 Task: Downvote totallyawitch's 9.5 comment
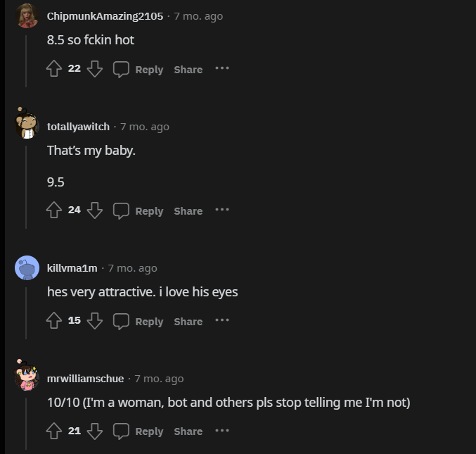[x=96, y=210]
